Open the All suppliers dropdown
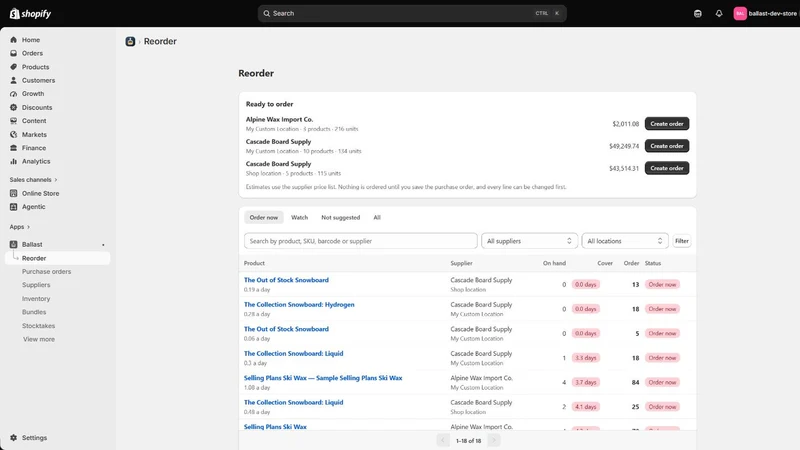800x450 pixels. 529,241
